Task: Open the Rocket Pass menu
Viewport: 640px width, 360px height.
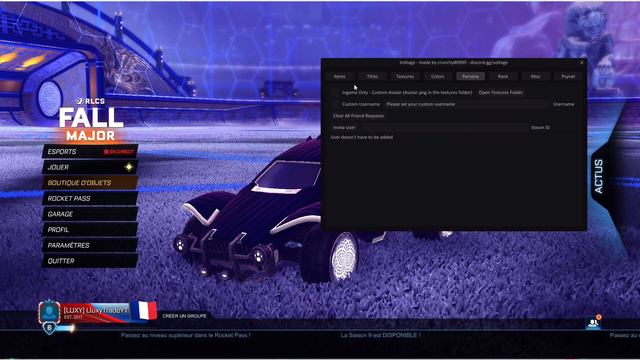Action: [x=90, y=198]
